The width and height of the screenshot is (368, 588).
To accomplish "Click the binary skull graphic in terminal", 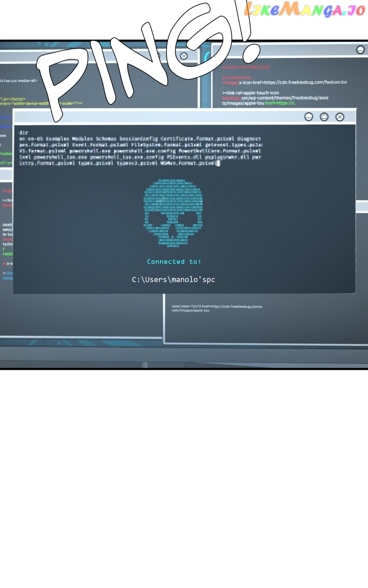I will (x=173, y=214).
